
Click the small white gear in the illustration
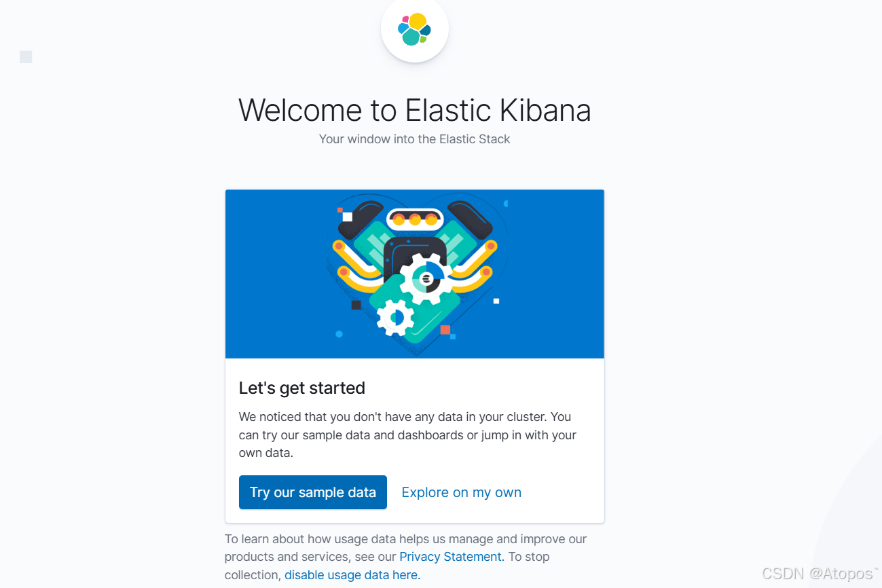395,318
